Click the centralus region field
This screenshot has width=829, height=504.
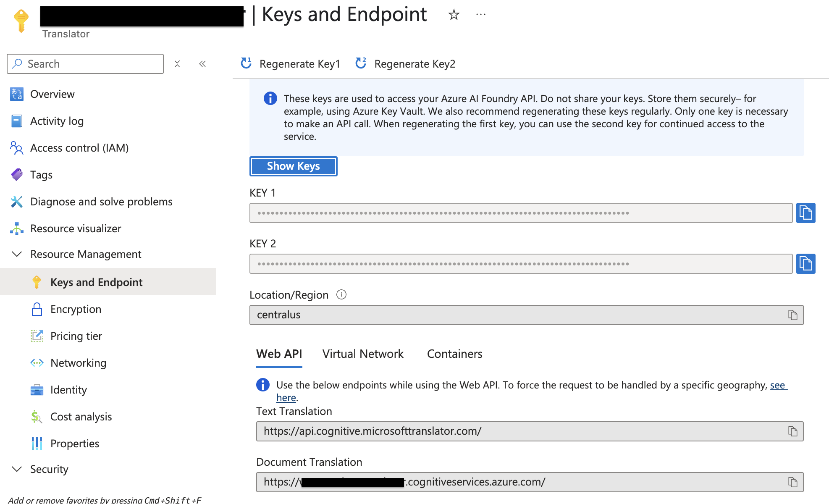(526, 315)
